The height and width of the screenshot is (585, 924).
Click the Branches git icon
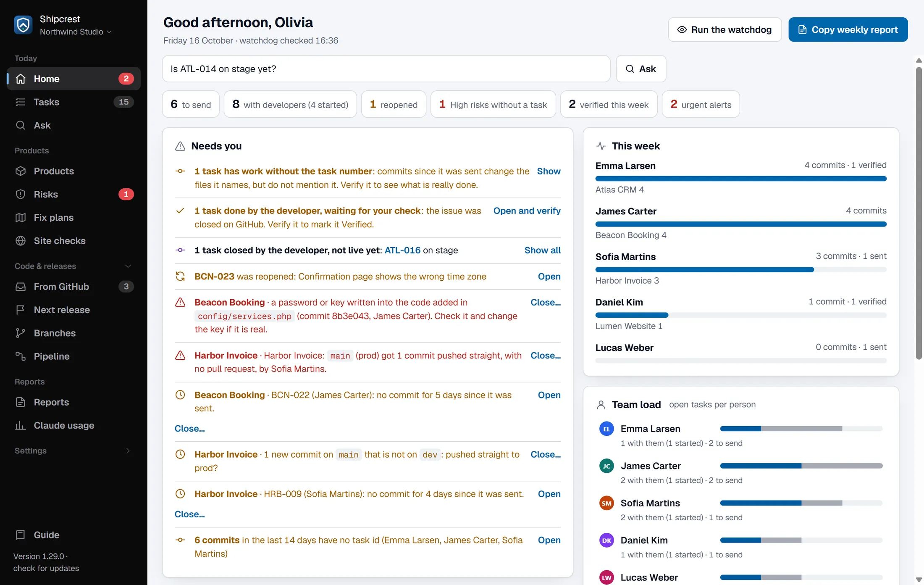(x=21, y=333)
